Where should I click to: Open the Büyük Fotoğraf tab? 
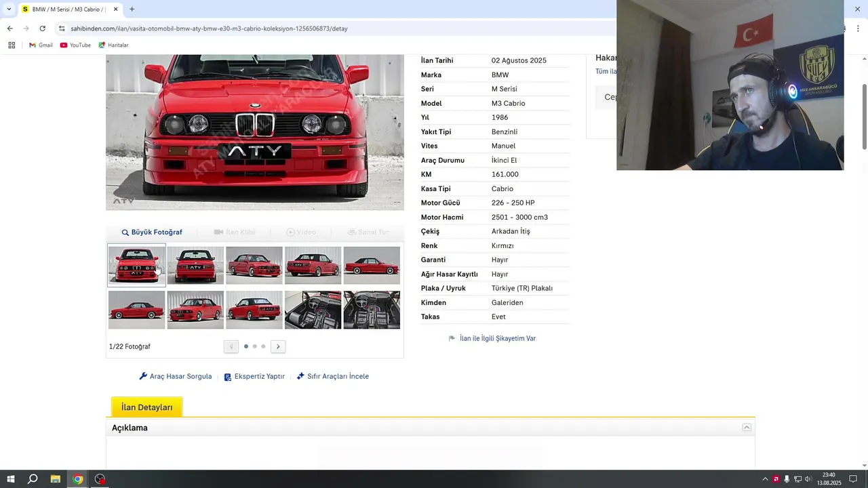[x=152, y=232]
